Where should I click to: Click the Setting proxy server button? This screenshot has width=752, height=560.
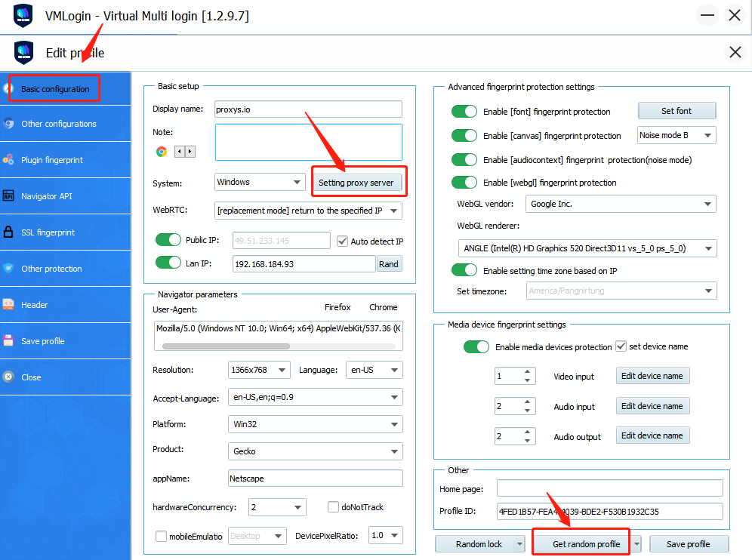[x=356, y=183]
